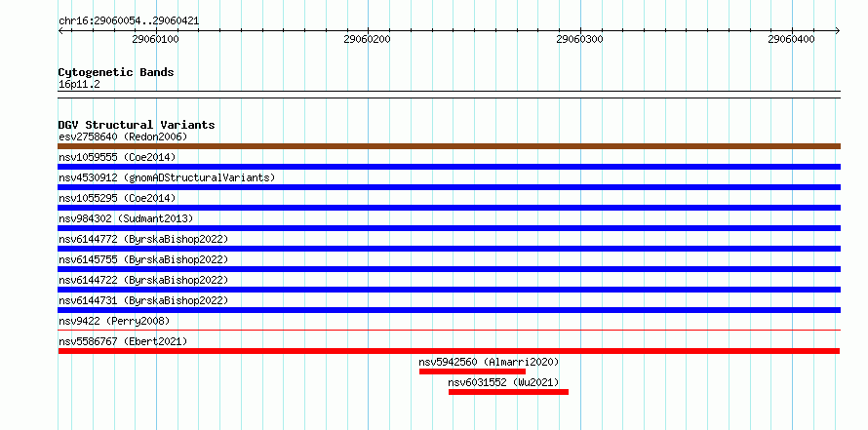
Task: Click ruler position 29060300
Action: (579, 39)
